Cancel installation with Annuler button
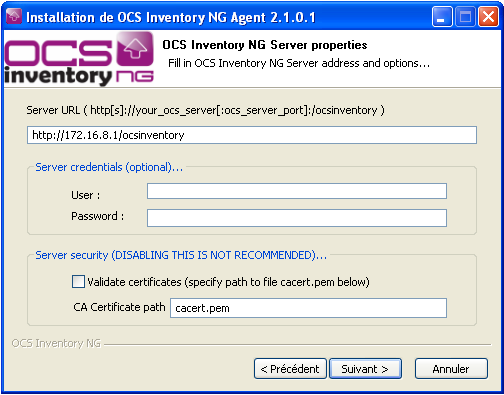Screen dimensions: 504x395 (451, 369)
